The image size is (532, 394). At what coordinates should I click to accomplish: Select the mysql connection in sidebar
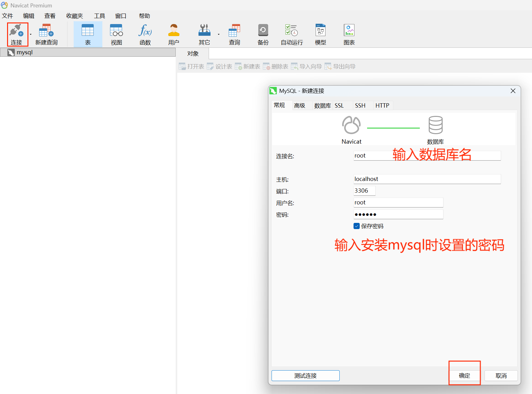[88, 52]
